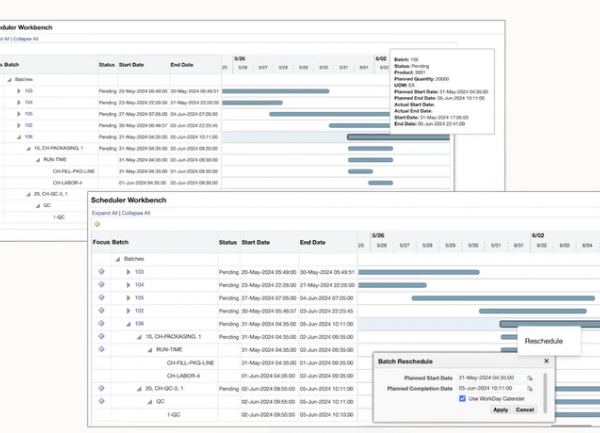The height and width of the screenshot is (433, 600).
Task: Click focus icon for batch 106 row
Action: point(101,324)
